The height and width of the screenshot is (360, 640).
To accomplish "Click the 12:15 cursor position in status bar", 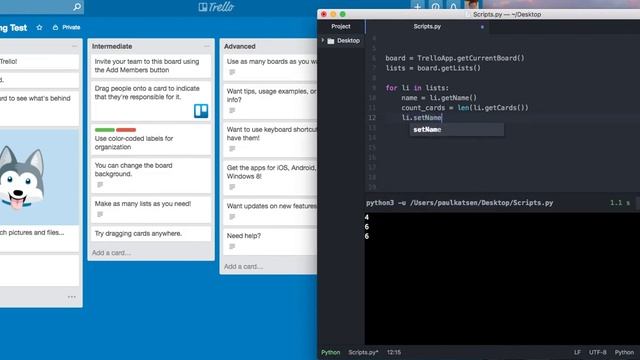I will pos(394,352).
